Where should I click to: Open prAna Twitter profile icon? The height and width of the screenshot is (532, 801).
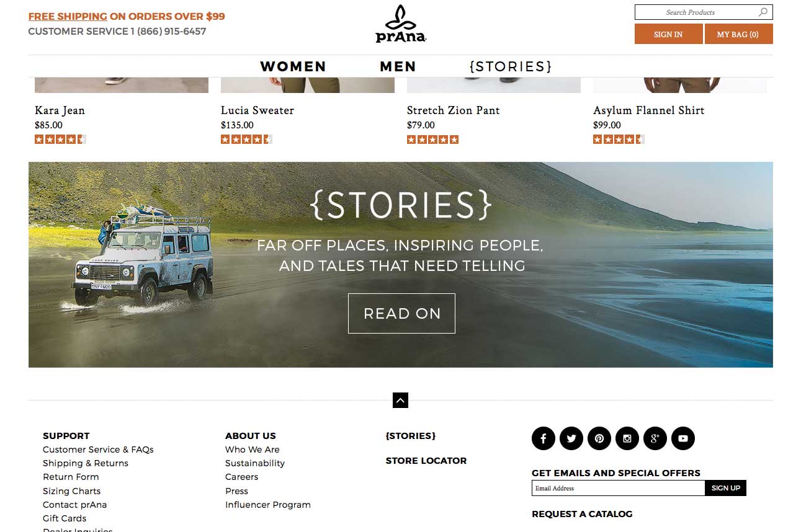pos(571,438)
